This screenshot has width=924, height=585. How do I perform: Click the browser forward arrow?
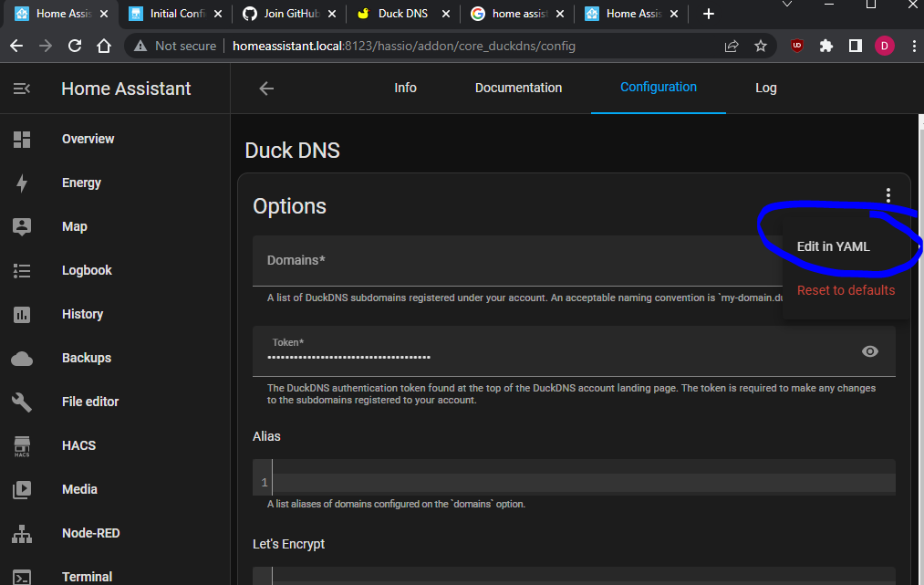click(x=46, y=46)
